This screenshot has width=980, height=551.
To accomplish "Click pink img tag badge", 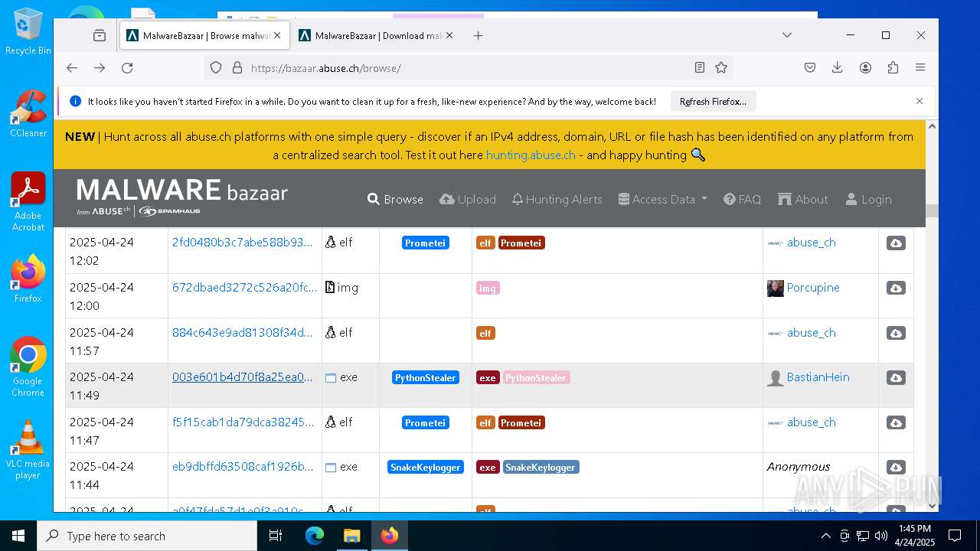I will pos(488,288).
